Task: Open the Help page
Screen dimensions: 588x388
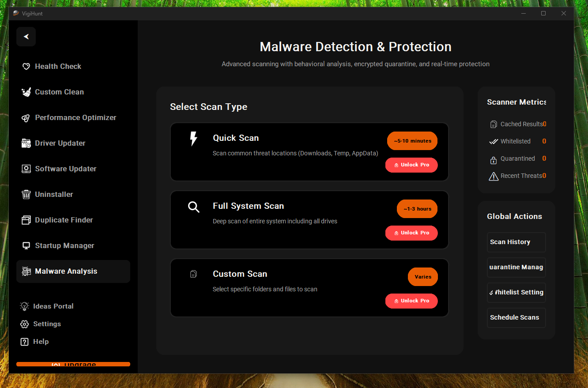Action: (34, 342)
